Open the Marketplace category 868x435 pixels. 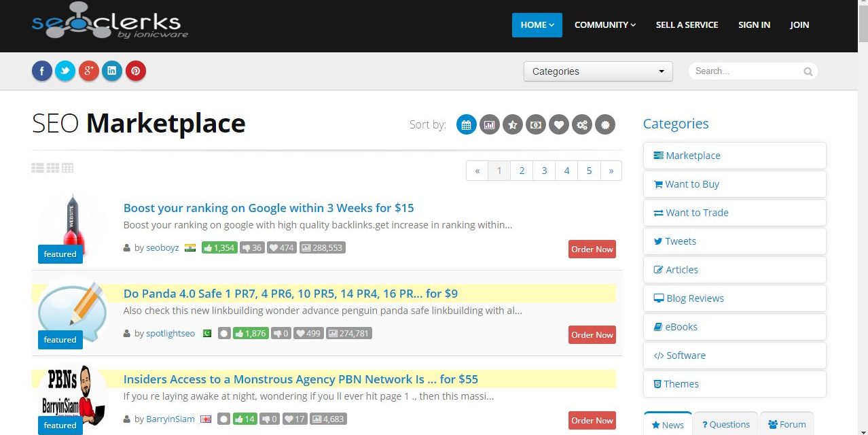pos(734,156)
